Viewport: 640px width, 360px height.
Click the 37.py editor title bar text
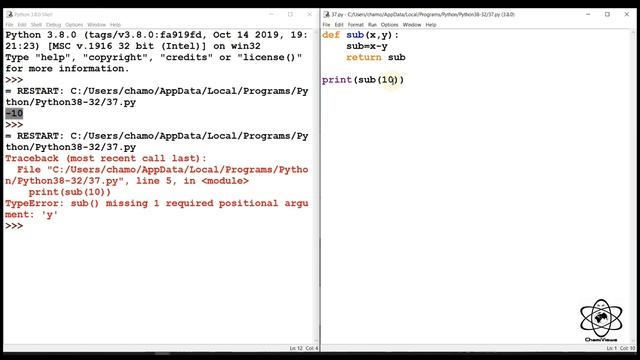423,14
